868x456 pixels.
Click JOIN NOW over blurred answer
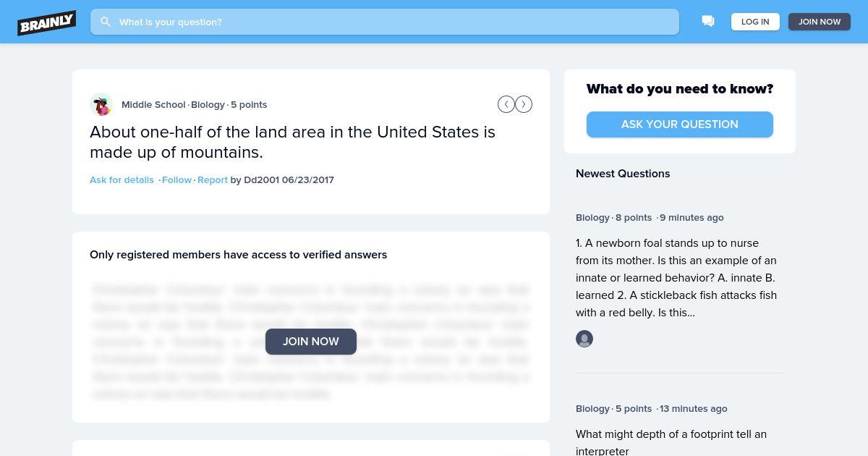(x=311, y=342)
